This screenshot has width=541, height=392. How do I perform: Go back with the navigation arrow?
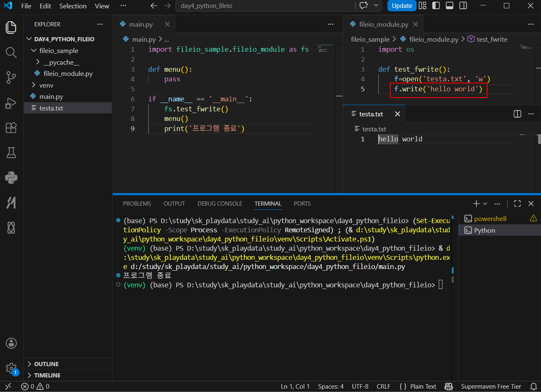pos(154,6)
